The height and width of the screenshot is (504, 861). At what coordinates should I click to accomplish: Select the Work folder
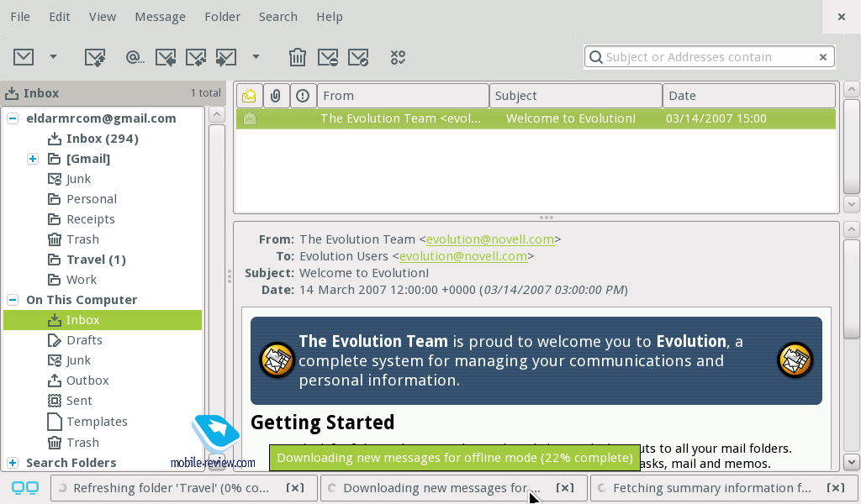click(x=72, y=280)
